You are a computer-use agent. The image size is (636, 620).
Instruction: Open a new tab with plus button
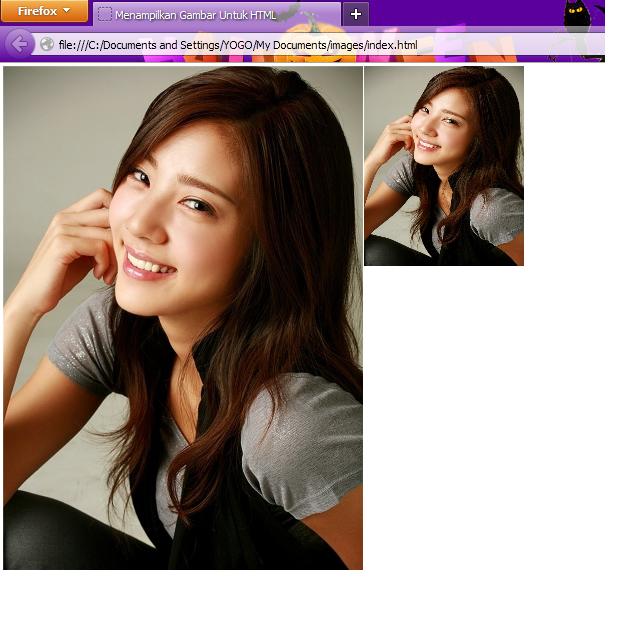click(356, 14)
